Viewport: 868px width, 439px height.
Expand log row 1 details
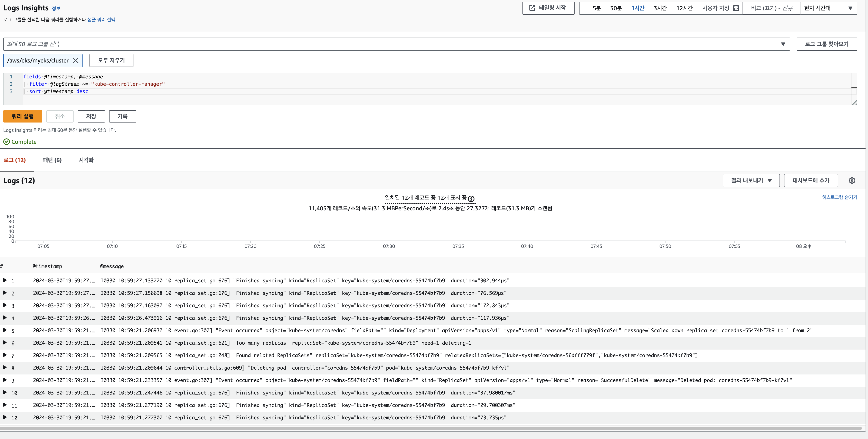[x=5, y=280]
